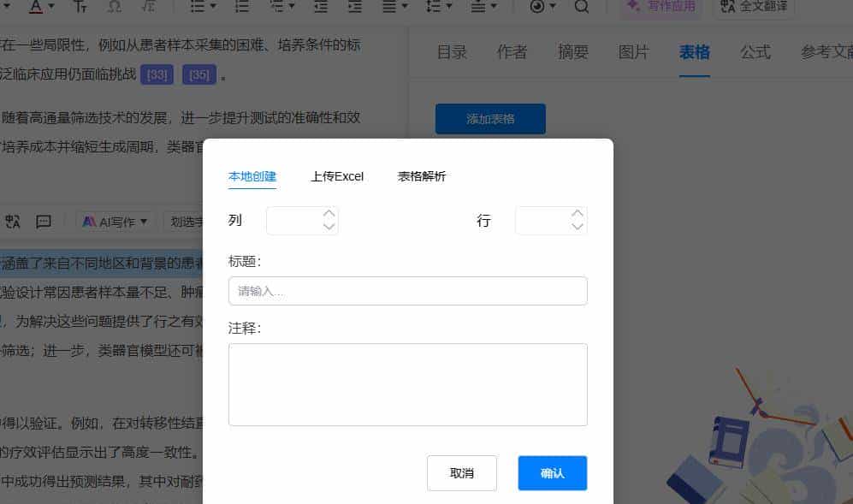
Task: Open comments with the speech bubble icon
Action: coord(42,221)
